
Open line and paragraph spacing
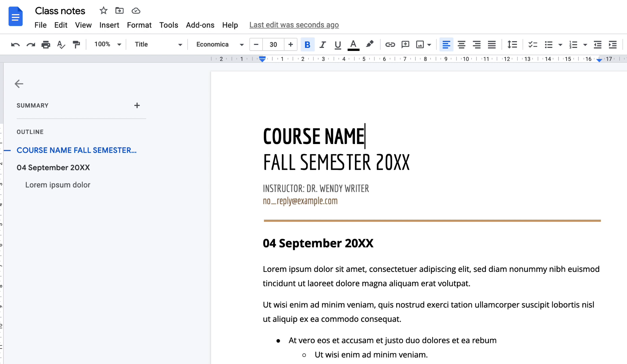coord(512,45)
